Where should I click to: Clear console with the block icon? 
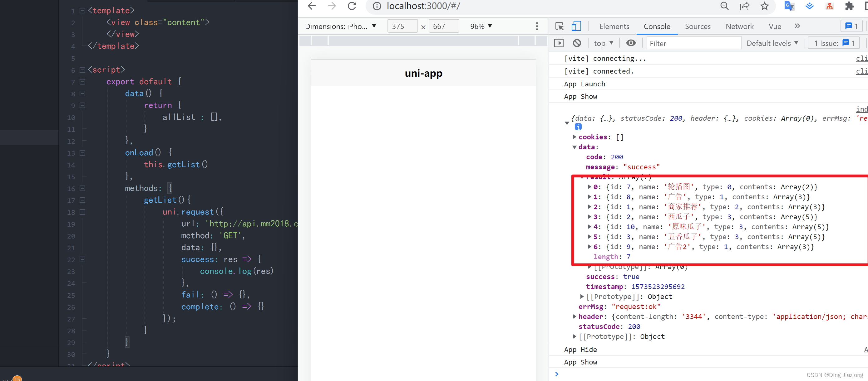pyautogui.click(x=577, y=43)
